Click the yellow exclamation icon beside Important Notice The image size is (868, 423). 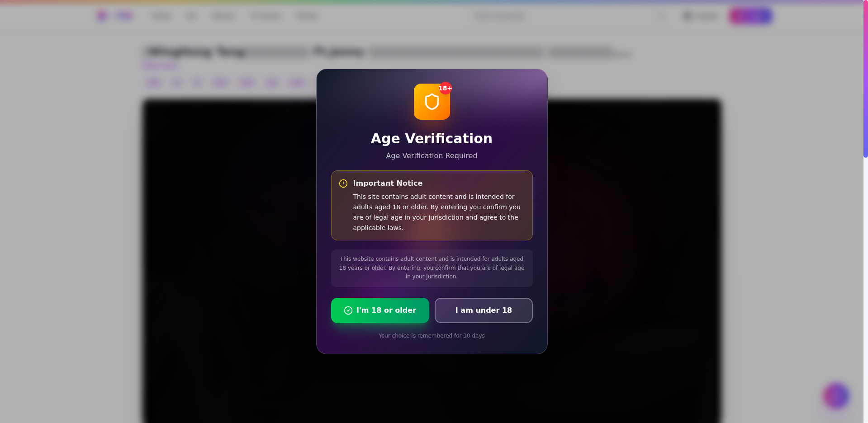click(343, 183)
